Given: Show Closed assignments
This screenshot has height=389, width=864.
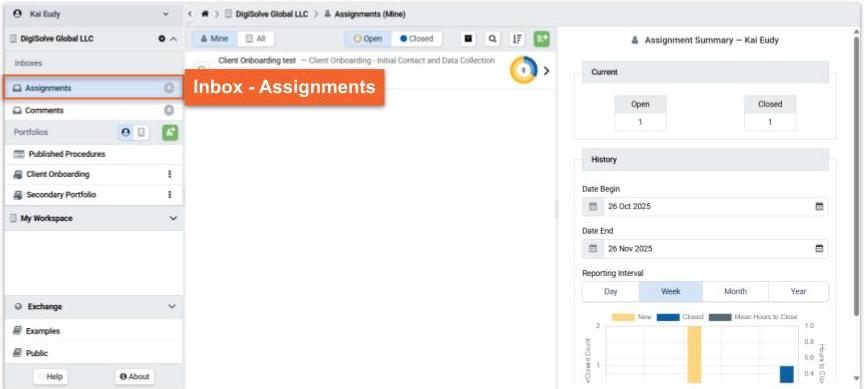Looking at the screenshot, I should (x=417, y=39).
